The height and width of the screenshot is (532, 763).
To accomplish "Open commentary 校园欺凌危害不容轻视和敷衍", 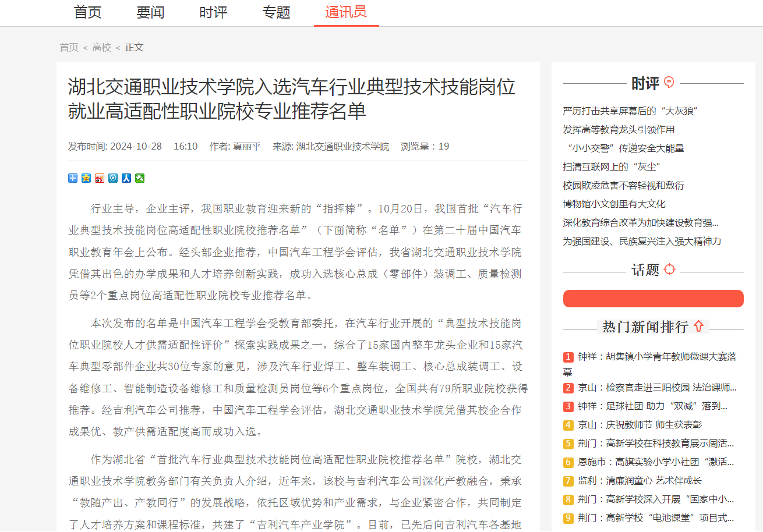I will click(x=623, y=185).
